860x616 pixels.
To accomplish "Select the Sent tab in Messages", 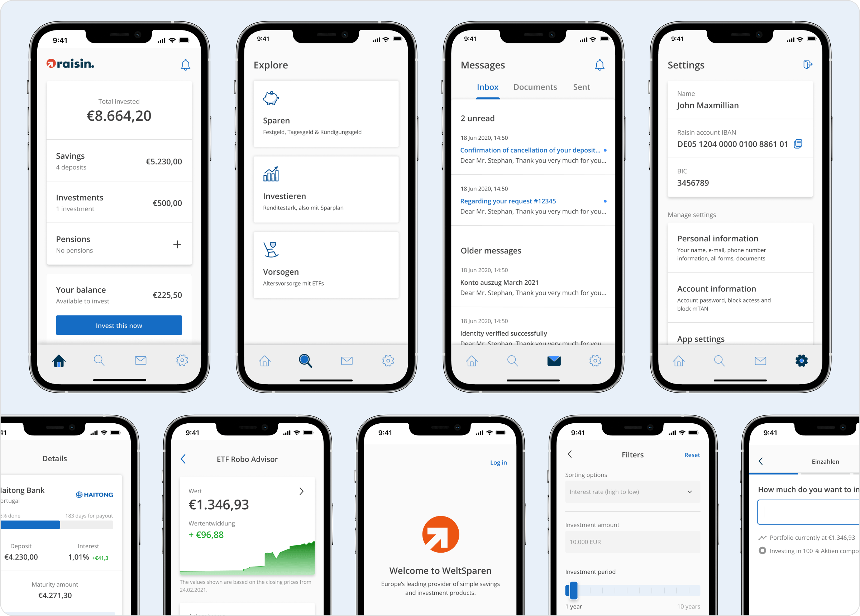I will 581,87.
